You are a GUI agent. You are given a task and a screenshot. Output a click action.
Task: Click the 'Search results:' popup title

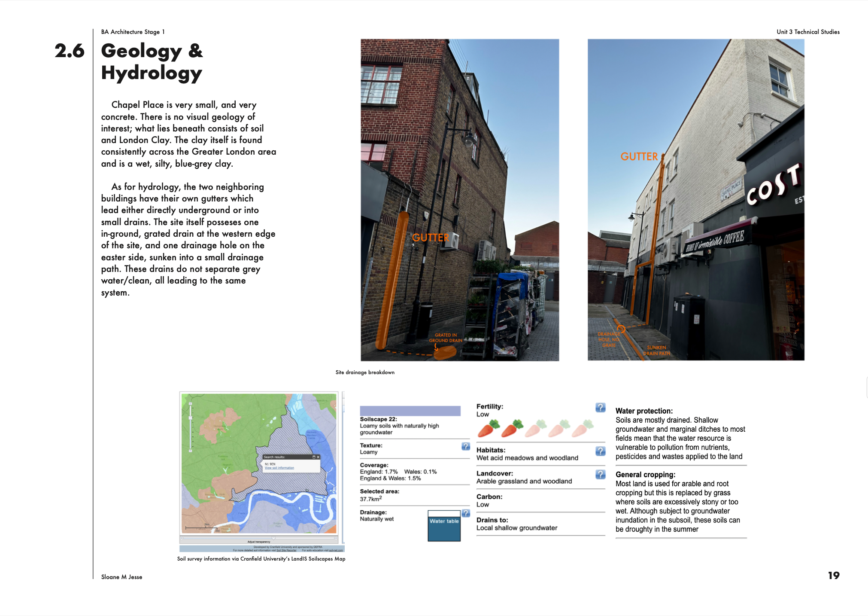[274, 457]
